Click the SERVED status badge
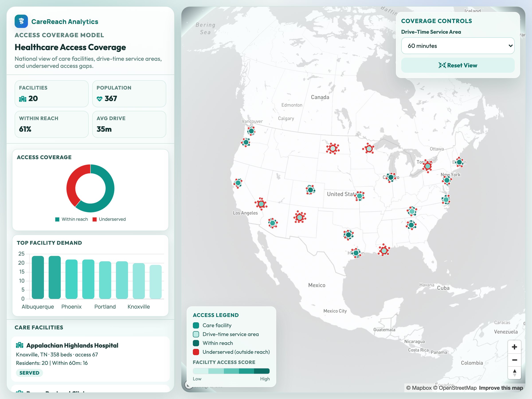 pos(29,373)
